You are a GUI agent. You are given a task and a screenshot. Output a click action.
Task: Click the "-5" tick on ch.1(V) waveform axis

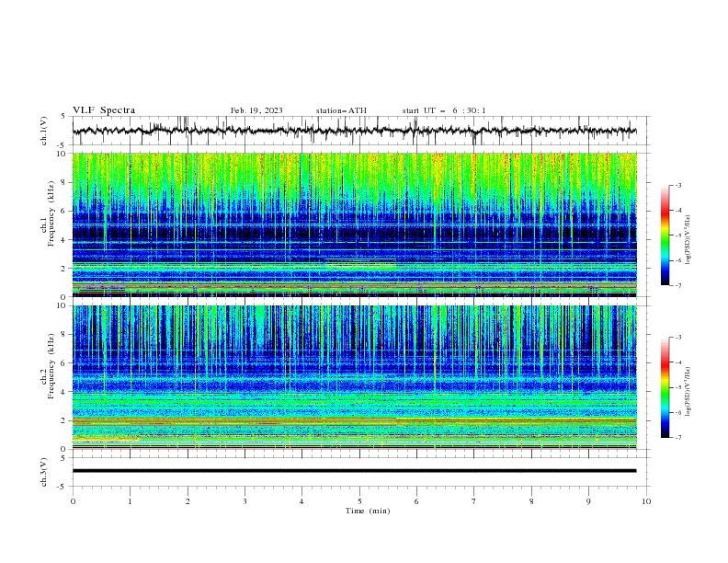pyautogui.click(x=63, y=145)
